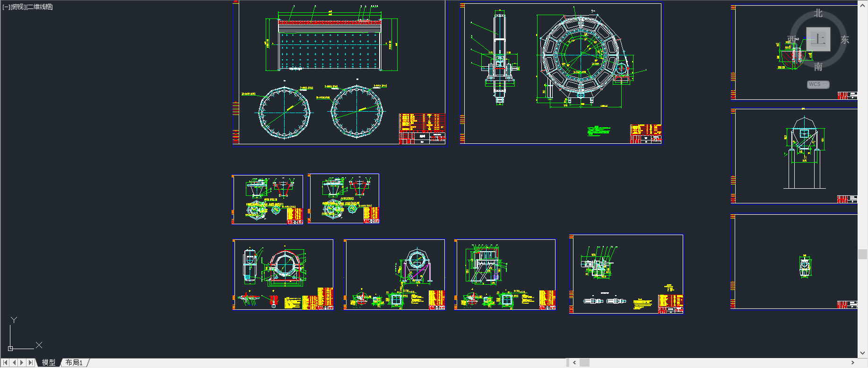Click the horizontal scrollbar thumb

pos(585,363)
